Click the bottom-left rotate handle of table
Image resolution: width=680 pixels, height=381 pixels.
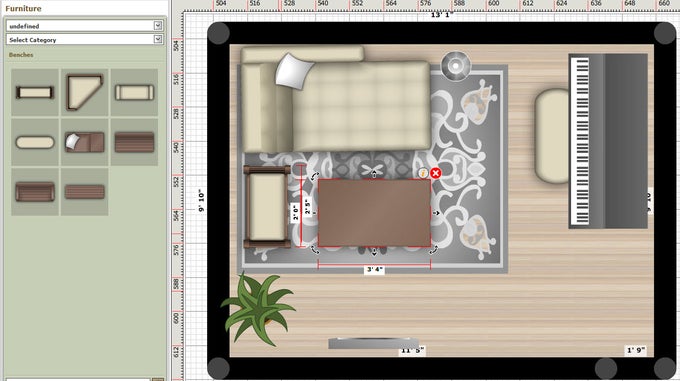point(314,250)
